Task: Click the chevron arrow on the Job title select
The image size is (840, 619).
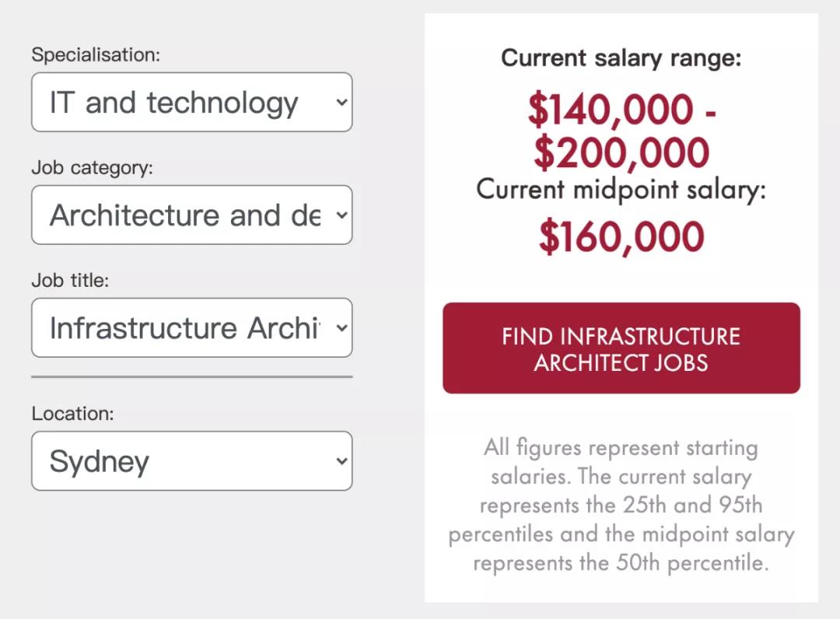Action: 341,328
